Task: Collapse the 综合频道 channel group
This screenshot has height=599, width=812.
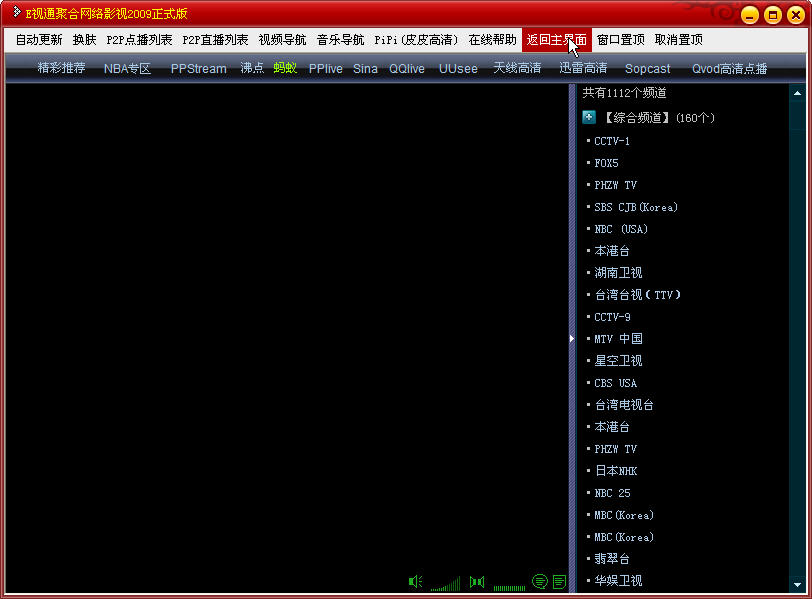Action: [x=589, y=117]
